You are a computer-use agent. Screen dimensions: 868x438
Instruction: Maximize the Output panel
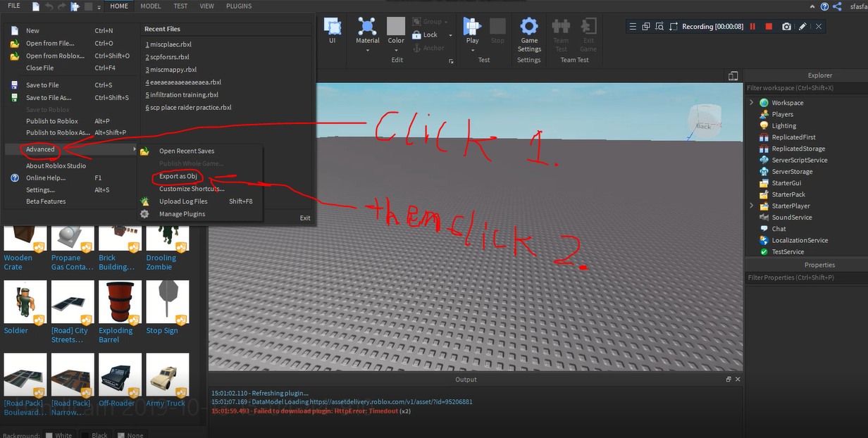728,379
